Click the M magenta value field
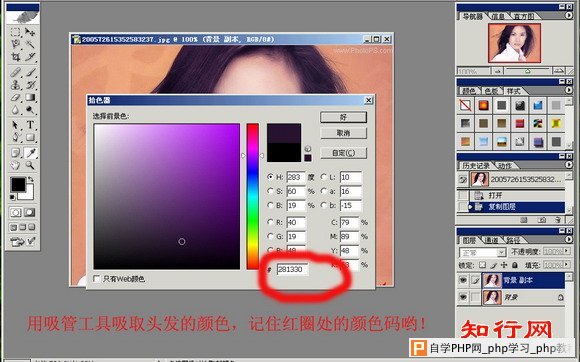The image size is (580, 362). click(x=349, y=236)
